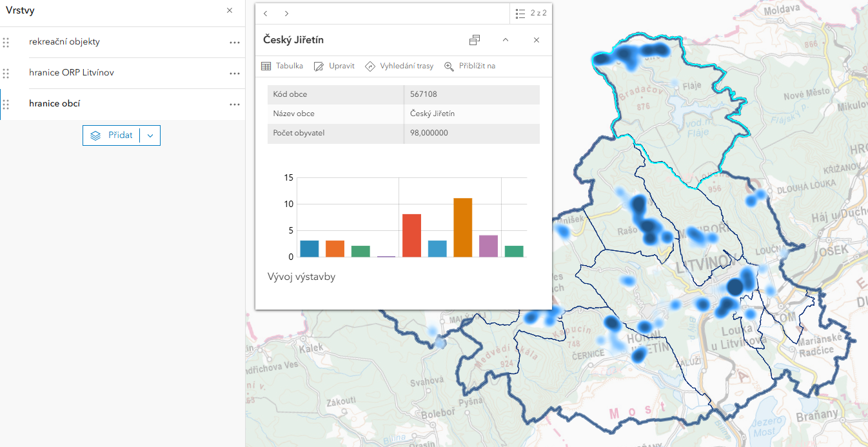Click the tall orange bar in chart
This screenshot has width=868, height=447.
click(462, 228)
